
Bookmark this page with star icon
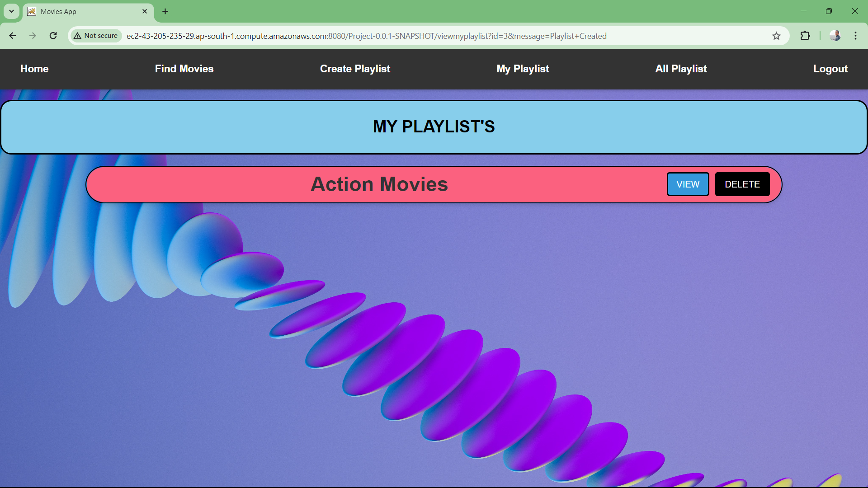pyautogui.click(x=776, y=36)
